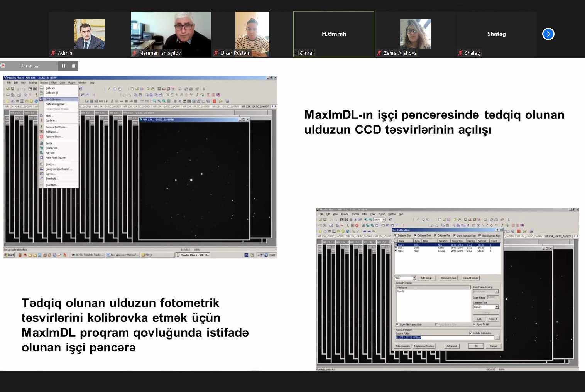The image size is (585, 392).
Task: Click the Remove Bloom icon in Process menu
Action: coord(42,137)
